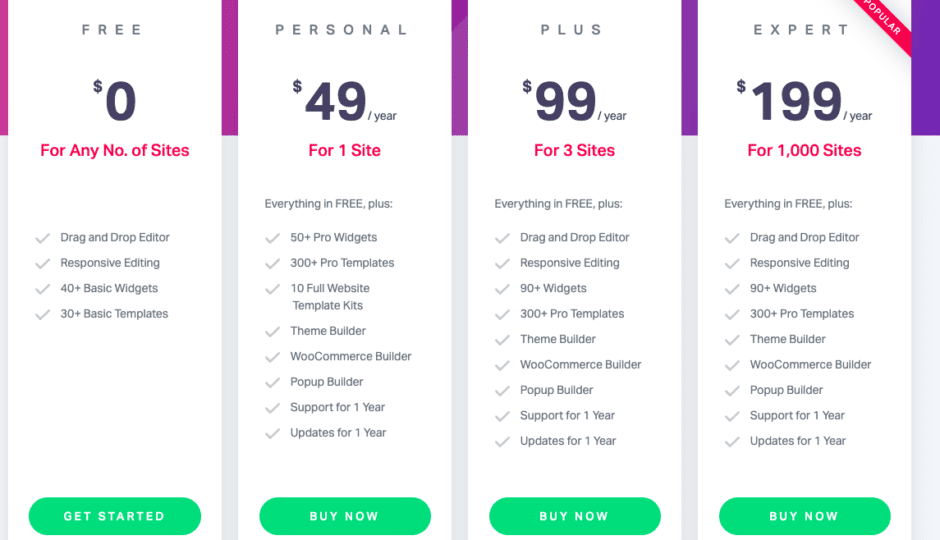Image resolution: width=940 pixels, height=540 pixels.
Task: Click the $199 per year price
Action: point(804,101)
